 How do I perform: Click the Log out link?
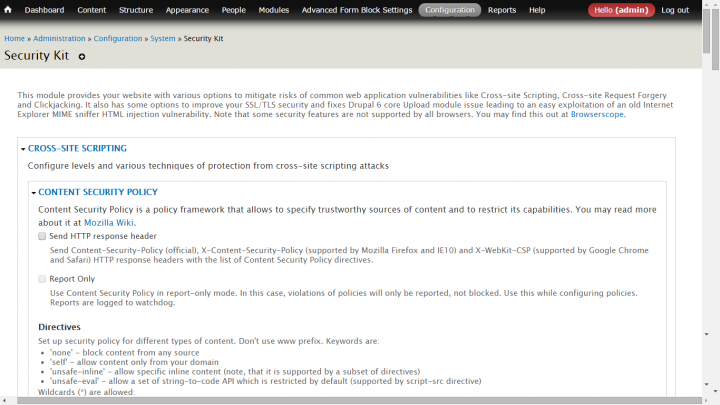coord(675,10)
